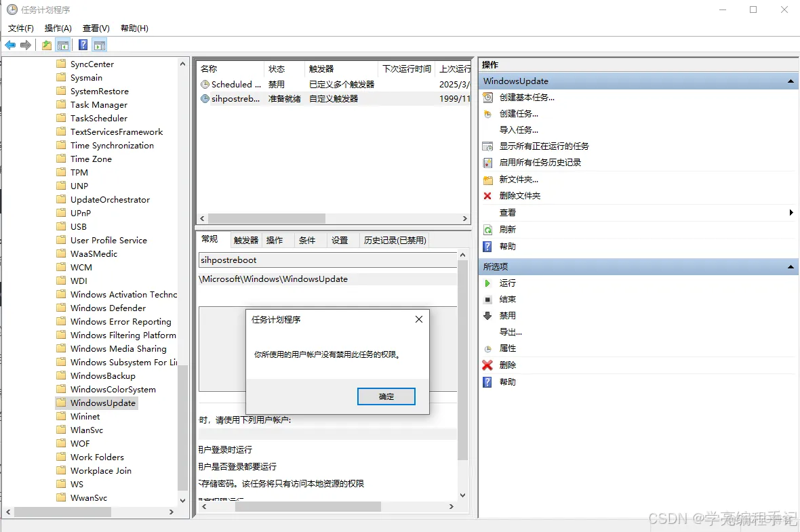Click the back arrow navigation icon
800x532 pixels.
[9, 45]
